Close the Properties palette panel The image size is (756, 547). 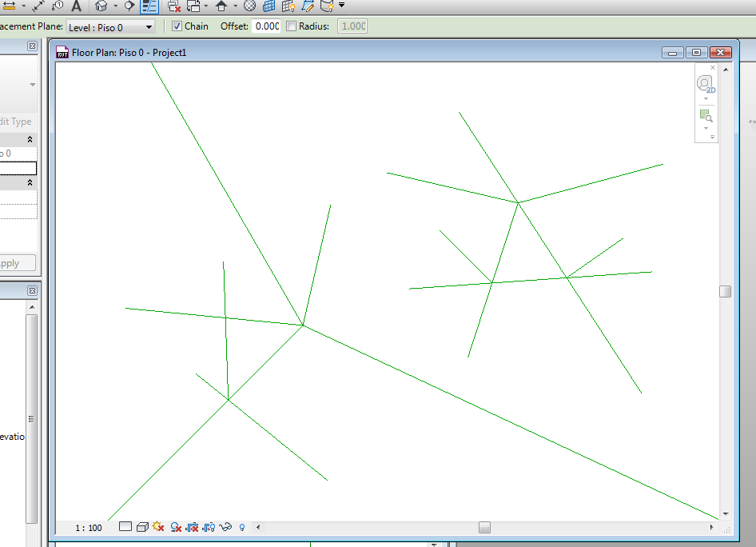point(32,46)
